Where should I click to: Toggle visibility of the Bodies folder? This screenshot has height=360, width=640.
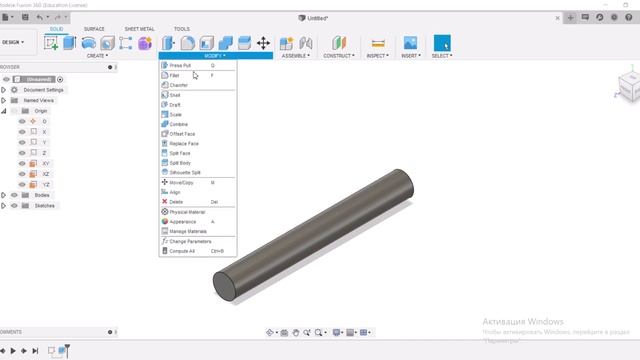pyautogui.click(x=14, y=195)
